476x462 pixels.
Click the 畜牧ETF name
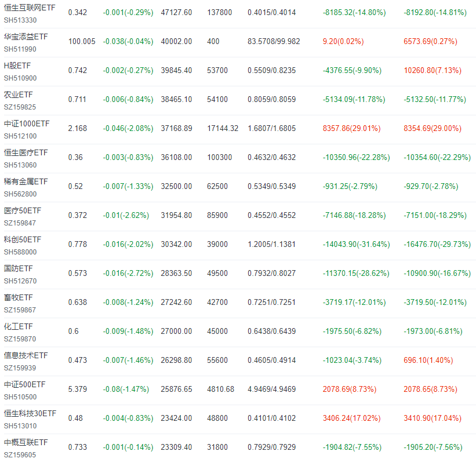pos(18,297)
